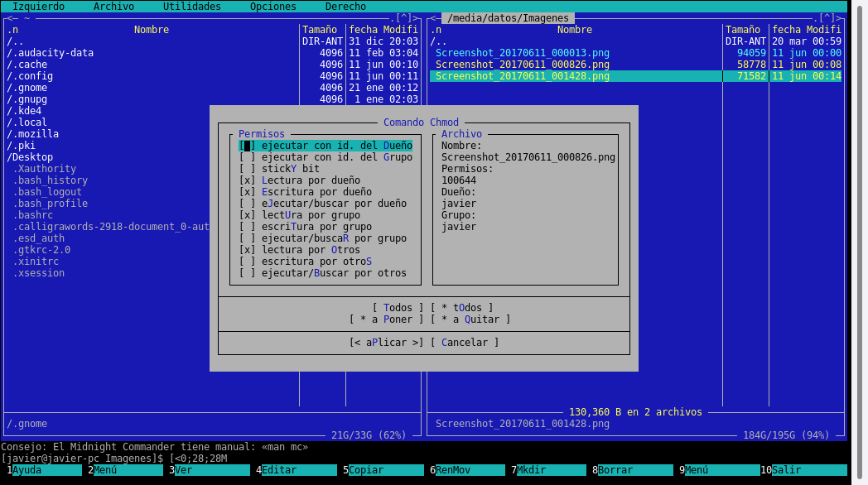Select .xinitrc file in left panel
Viewport: 868px width, 485px height.
click(36, 262)
